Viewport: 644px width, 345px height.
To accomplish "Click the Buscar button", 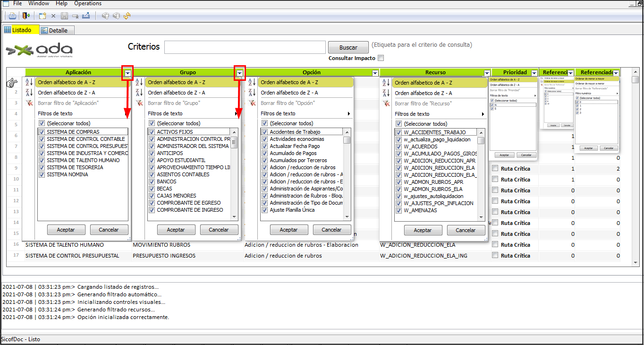I will point(348,48).
